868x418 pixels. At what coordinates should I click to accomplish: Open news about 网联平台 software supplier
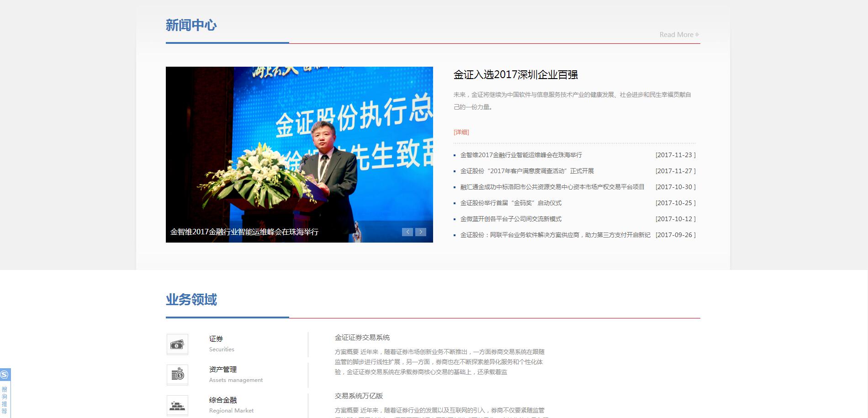tap(555, 235)
